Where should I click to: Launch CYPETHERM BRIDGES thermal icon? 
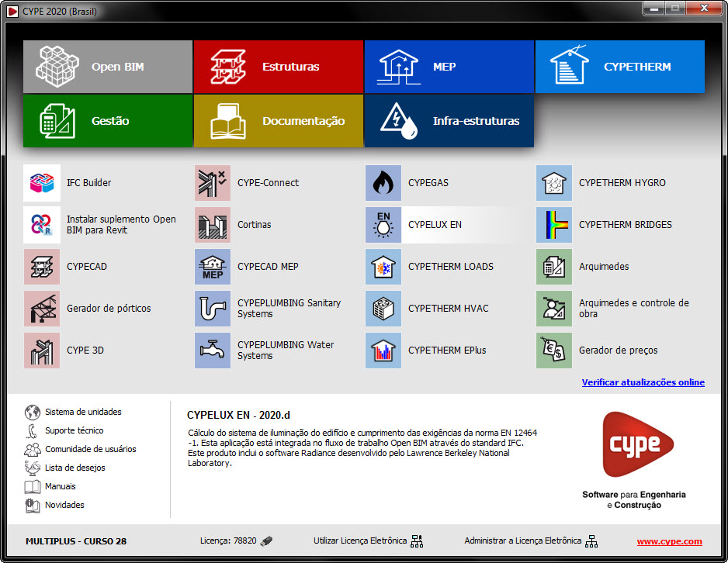coord(554,225)
